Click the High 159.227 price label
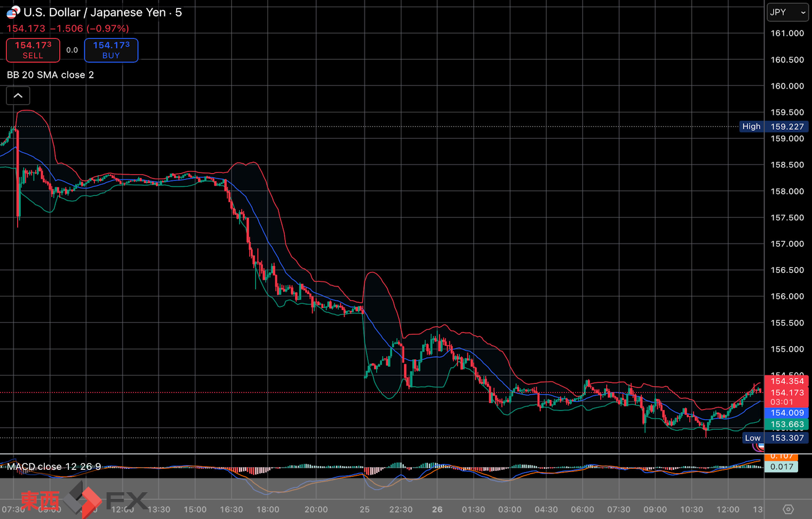Screen dimensions: 812x519 774,127
